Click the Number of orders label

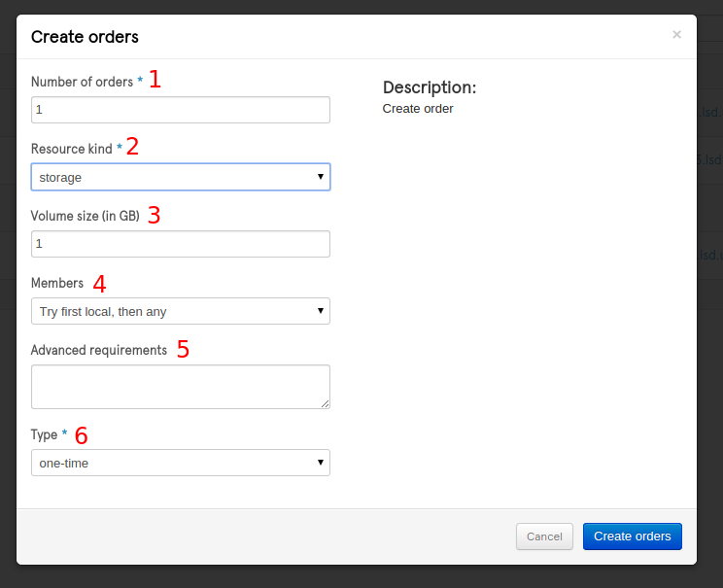pos(82,82)
